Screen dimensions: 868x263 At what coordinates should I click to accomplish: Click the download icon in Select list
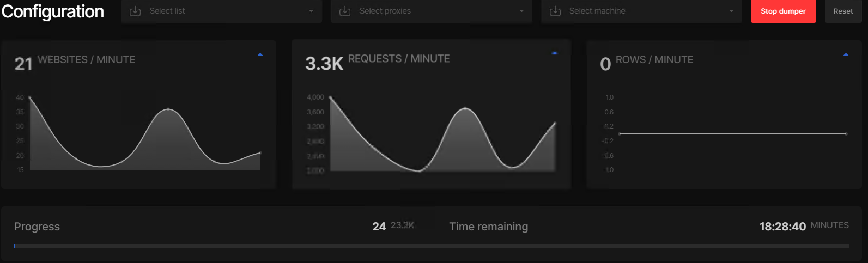[135, 11]
